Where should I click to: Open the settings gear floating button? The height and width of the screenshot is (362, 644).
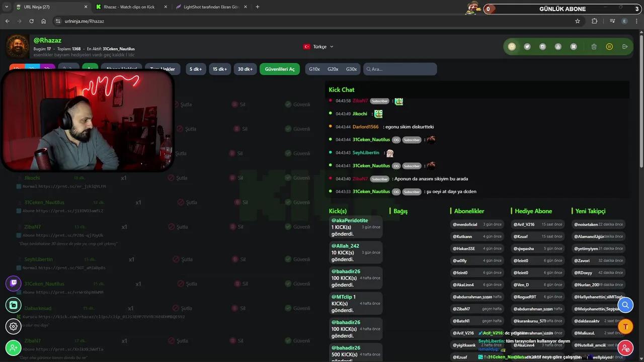point(14,326)
